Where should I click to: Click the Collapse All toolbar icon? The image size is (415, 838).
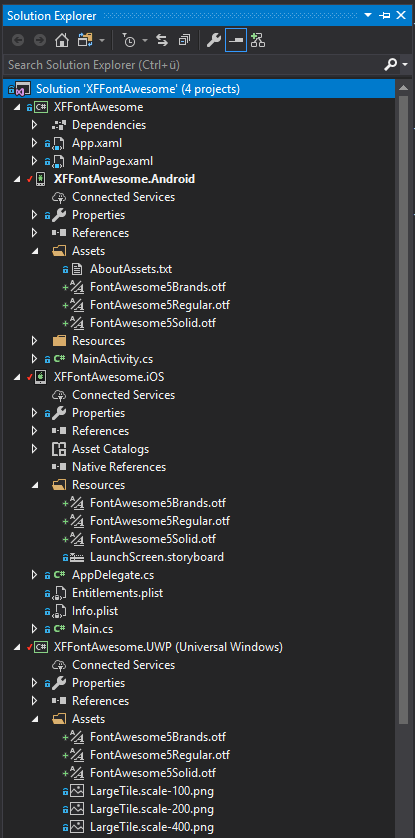(x=185, y=40)
